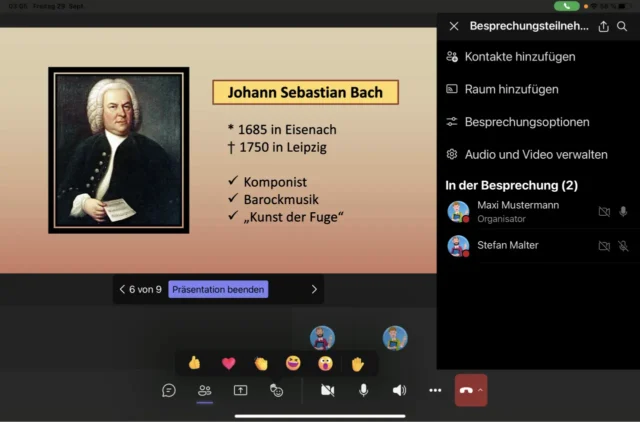The height and width of the screenshot is (422, 640).
Task: Select participant Stefan Malter
Action: click(538, 245)
